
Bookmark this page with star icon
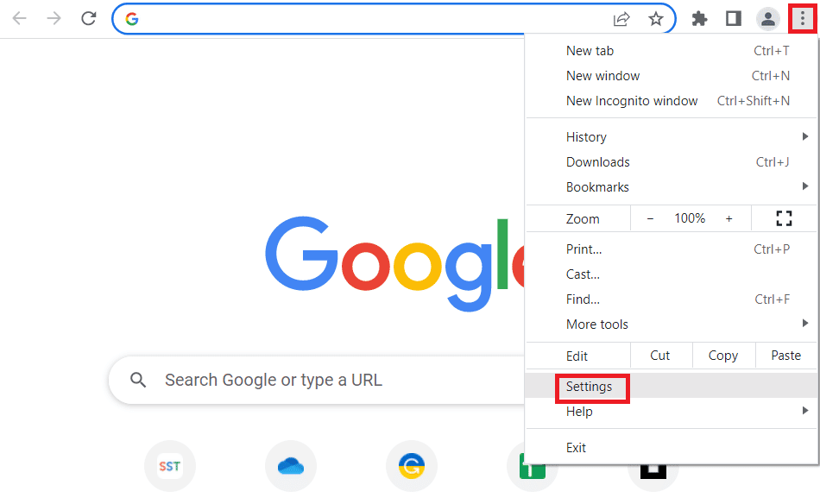click(656, 18)
